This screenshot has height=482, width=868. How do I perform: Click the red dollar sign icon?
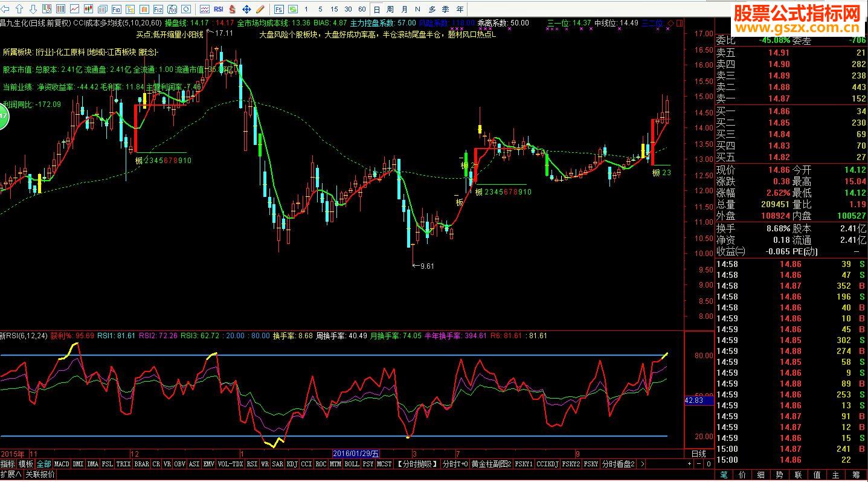point(233,9)
